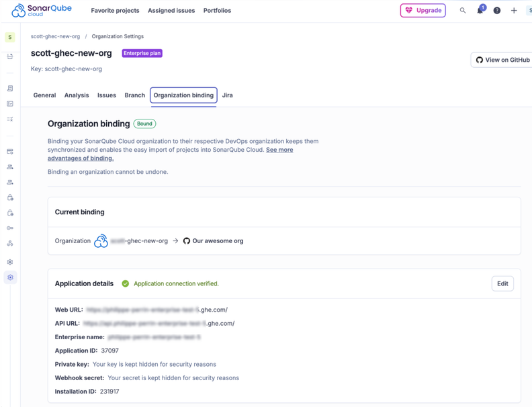Click the Application details heading
This screenshot has height=407, width=532.
pos(84,283)
